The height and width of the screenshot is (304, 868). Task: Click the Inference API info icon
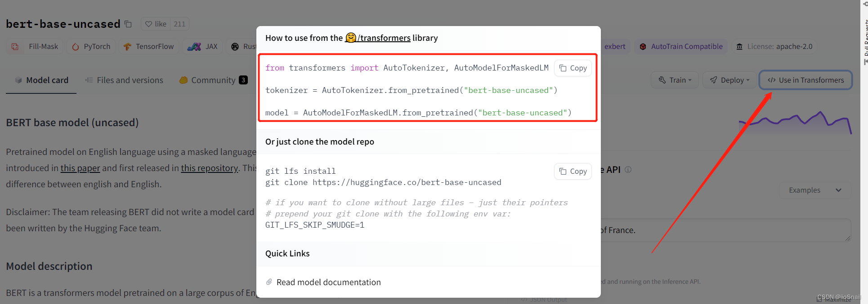628,170
